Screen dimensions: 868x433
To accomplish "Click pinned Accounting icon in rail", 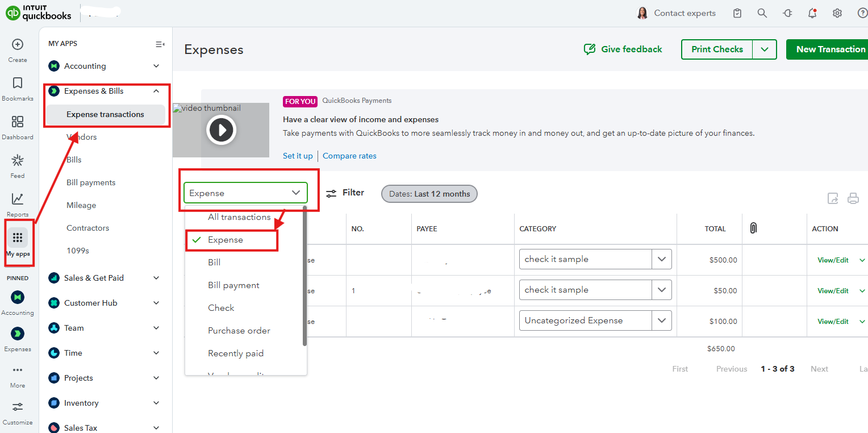I will [x=18, y=297].
